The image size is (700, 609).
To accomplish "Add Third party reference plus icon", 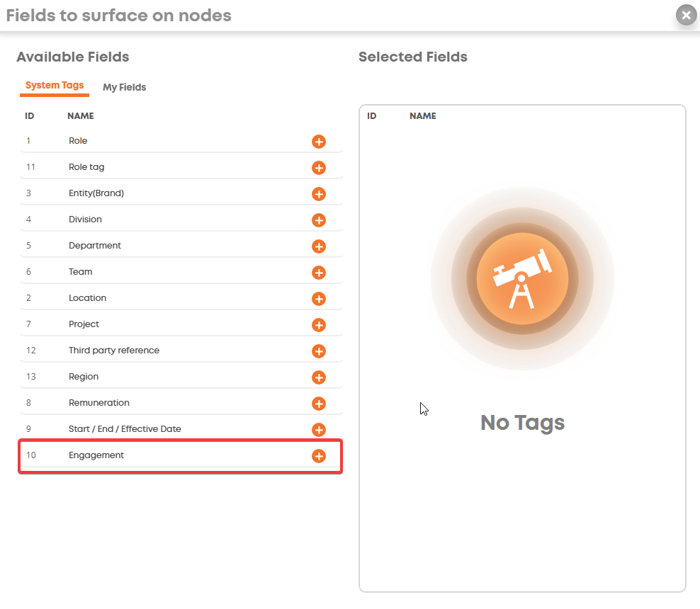I will tap(319, 351).
